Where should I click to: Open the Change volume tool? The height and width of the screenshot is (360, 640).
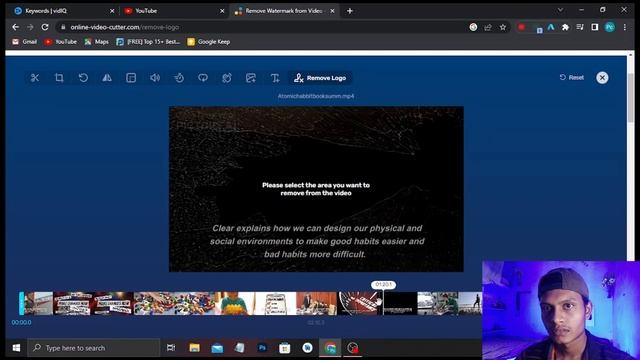click(155, 78)
